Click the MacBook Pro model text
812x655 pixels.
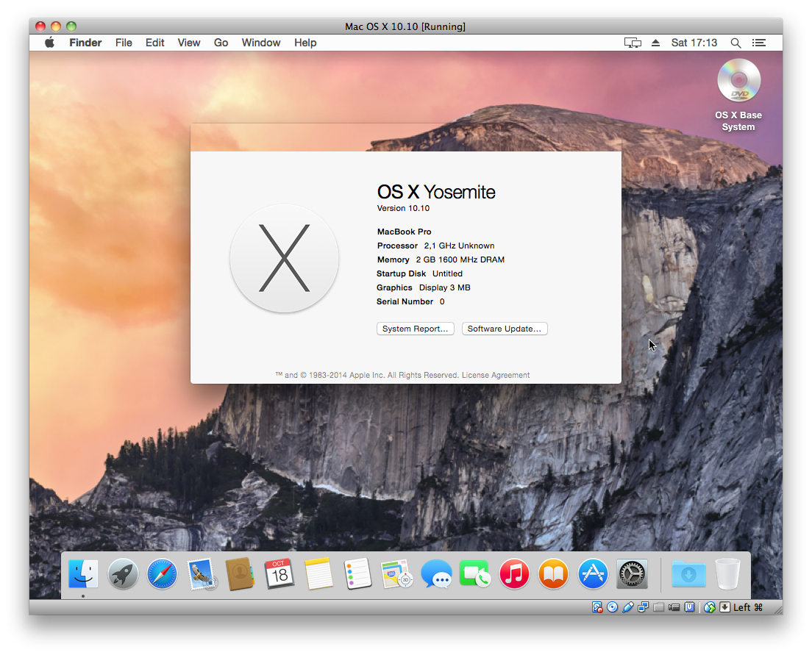point(404,232)
